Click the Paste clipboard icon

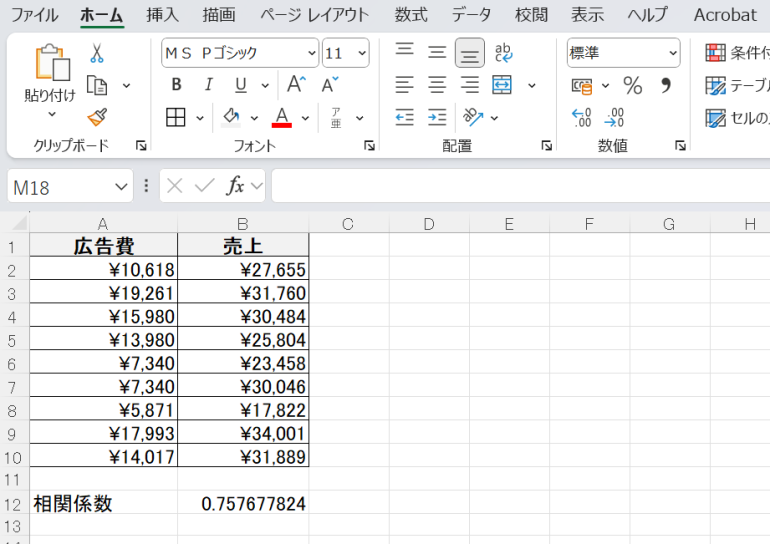[x=52, y=62]
